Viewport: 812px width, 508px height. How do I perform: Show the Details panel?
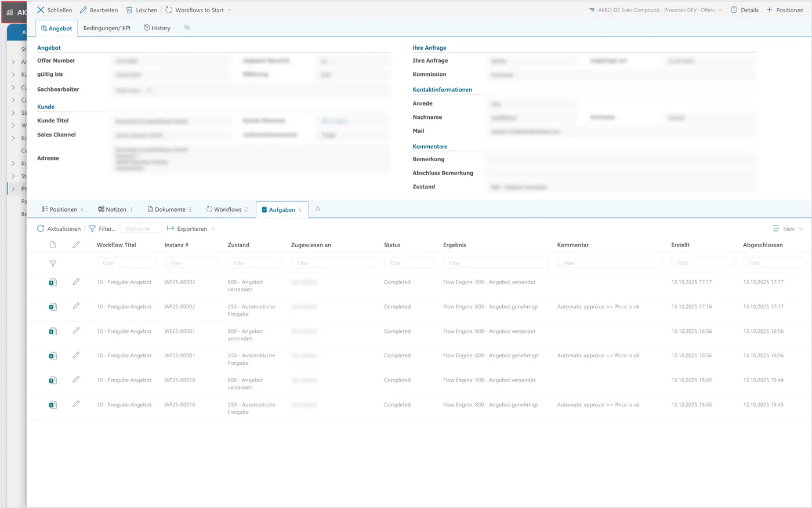tap(745, 10)
